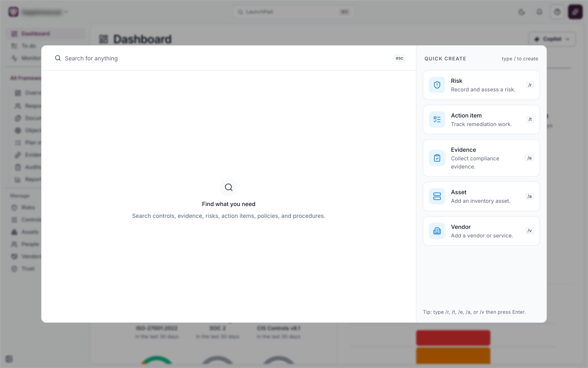
Task: Click the Action item checklist icon
Action: 437,120
